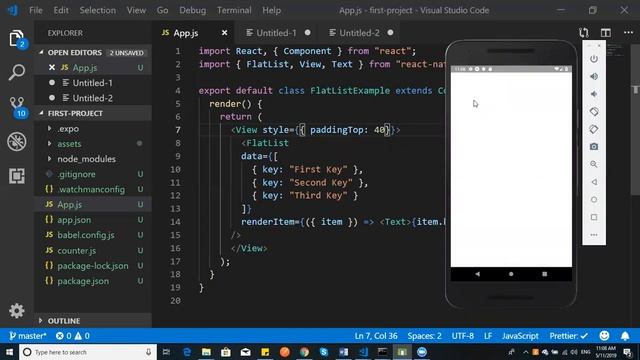Rotate the emulator right

coord(594,129)
